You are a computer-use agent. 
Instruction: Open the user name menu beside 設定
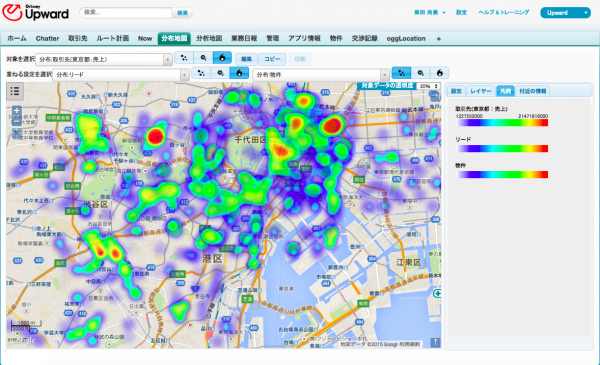coord(429,13)
